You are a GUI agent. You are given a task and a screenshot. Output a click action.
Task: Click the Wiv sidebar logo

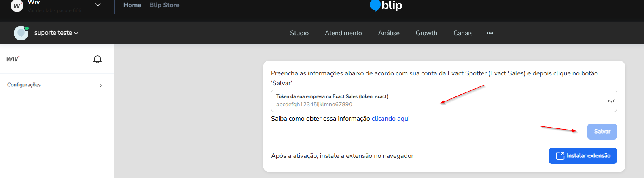pyautogui.click(x=13, y=59)
